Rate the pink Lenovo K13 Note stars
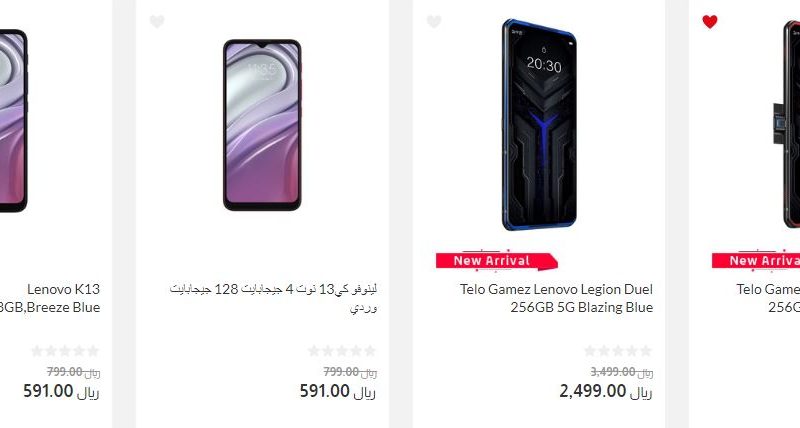 [342, 351]
